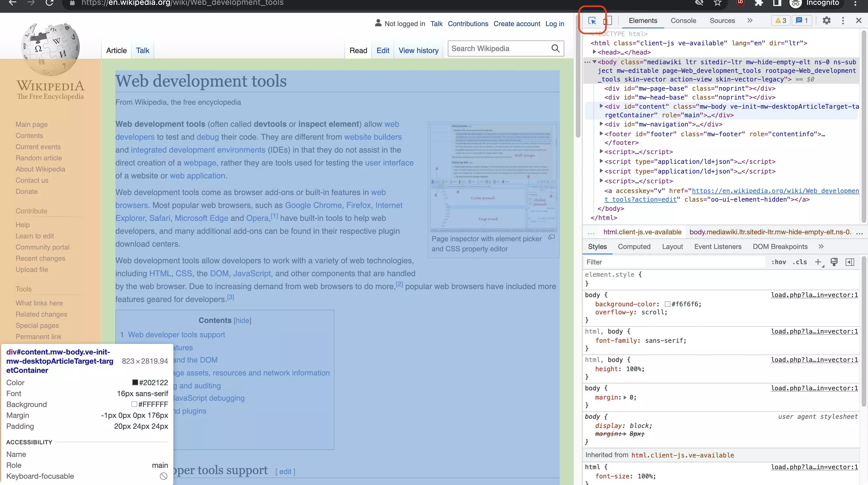Click the device toolbar toggle icon
Image resolution: width=868 pixels, height=485 pixels.
607,20
